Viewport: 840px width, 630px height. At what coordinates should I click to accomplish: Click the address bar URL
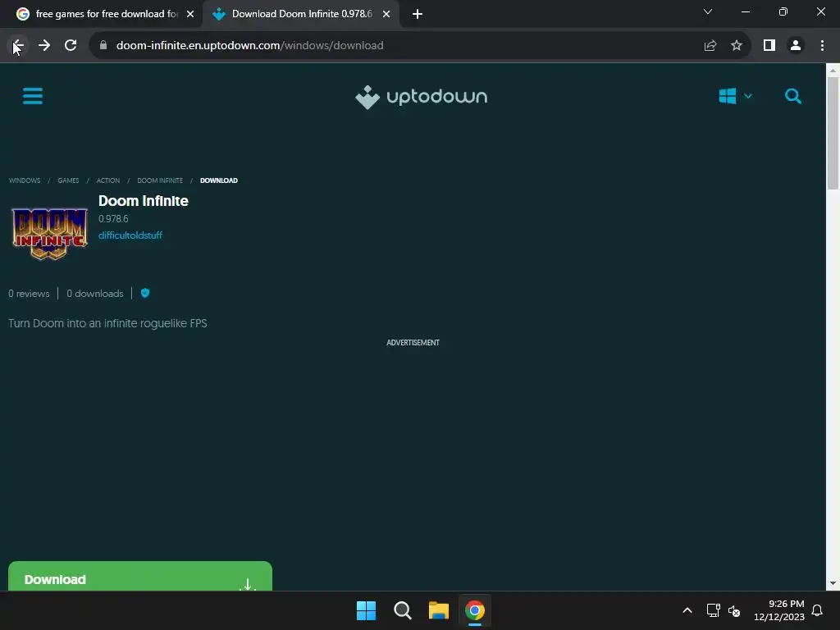249,46
